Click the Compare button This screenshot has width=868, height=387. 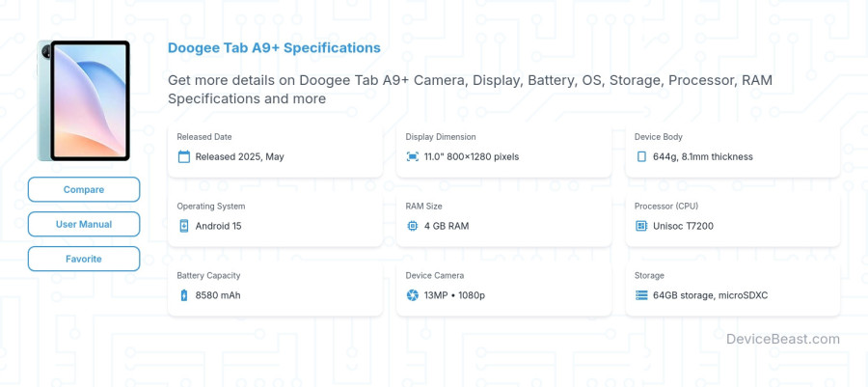click(84, 189)
